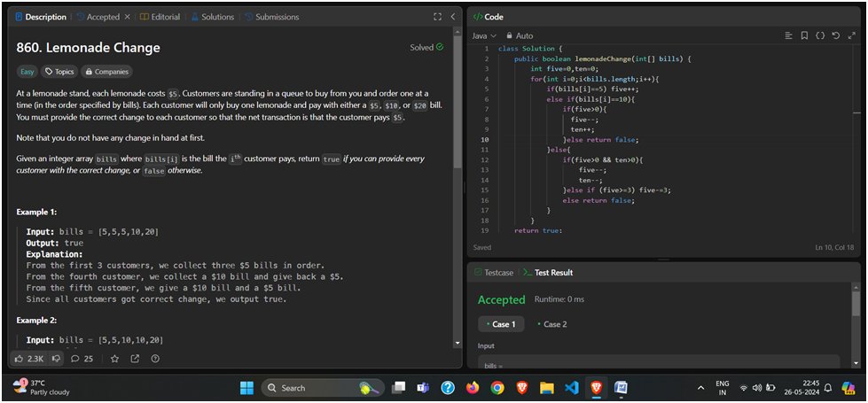
Task: Open the Java language dropdown
Action: click(484, 36)
